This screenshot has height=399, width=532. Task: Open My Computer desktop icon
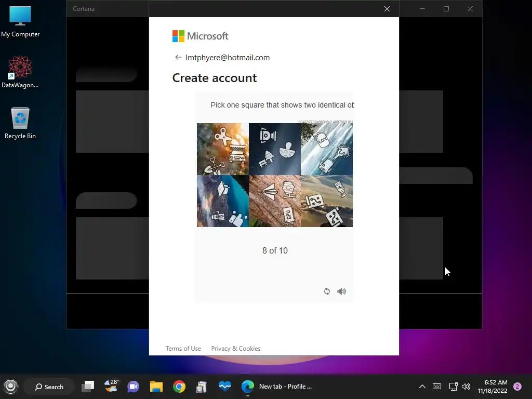20,21
